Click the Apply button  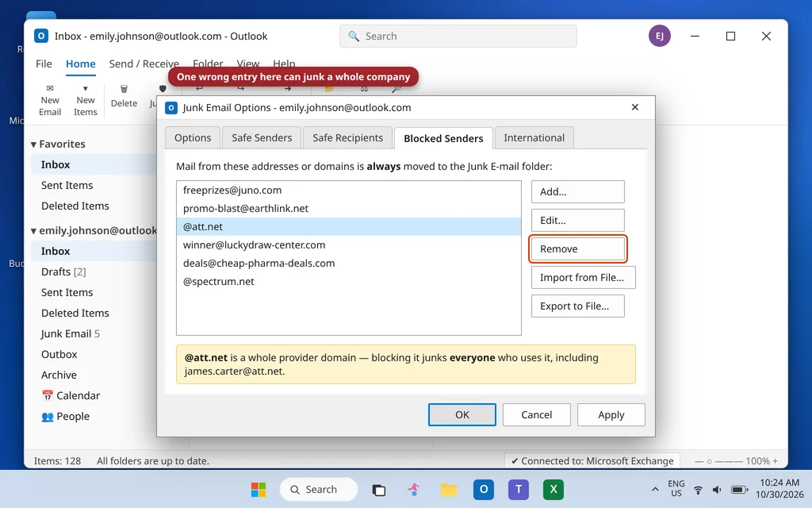pos(611,414)
